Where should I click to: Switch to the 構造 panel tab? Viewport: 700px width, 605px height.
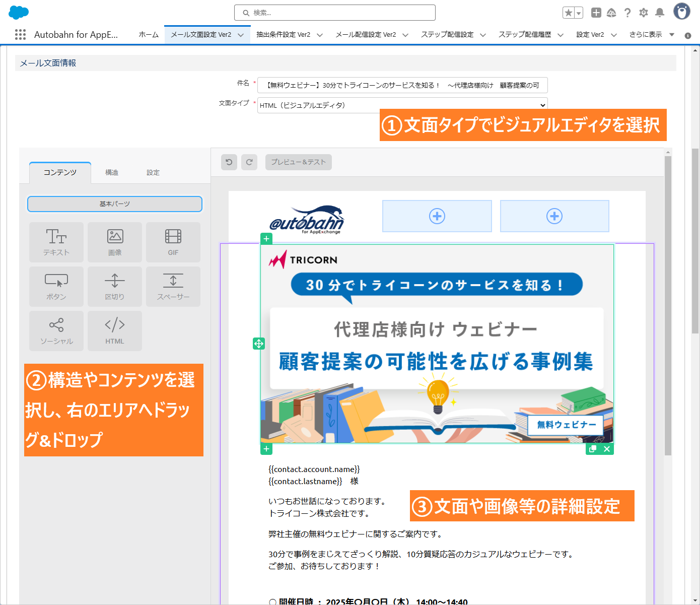pos(112,172)
